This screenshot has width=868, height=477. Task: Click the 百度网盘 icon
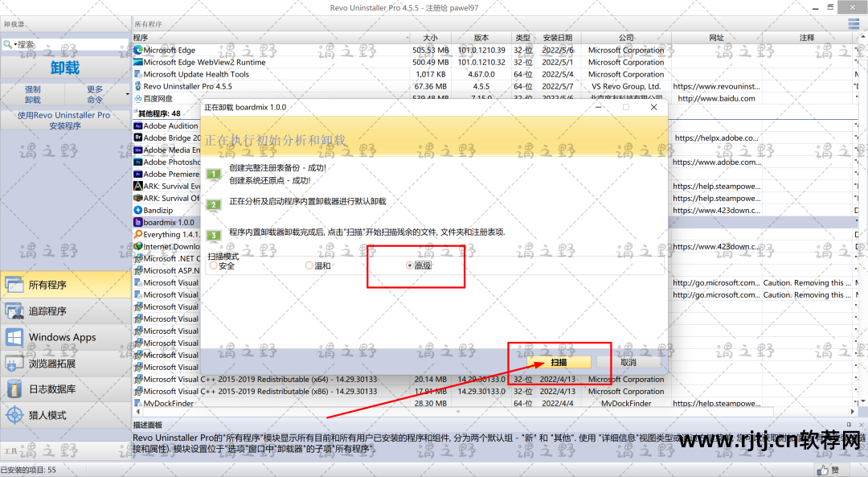click(138, 99)
